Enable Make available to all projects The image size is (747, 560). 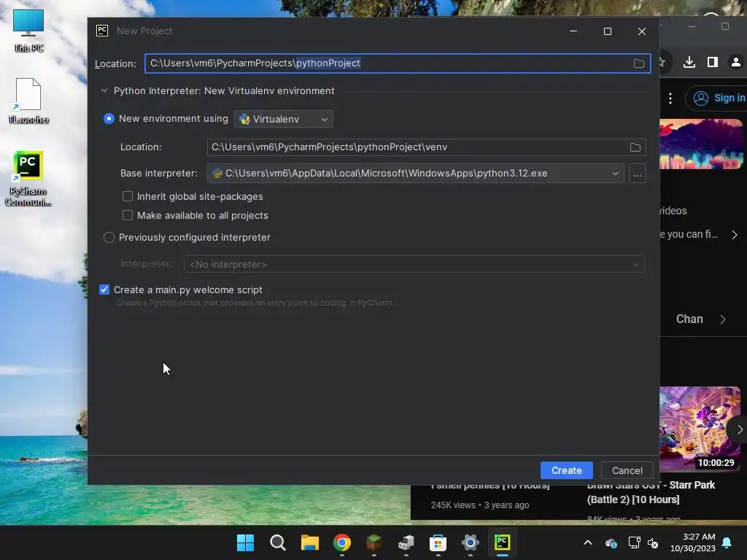pos(127,215)
